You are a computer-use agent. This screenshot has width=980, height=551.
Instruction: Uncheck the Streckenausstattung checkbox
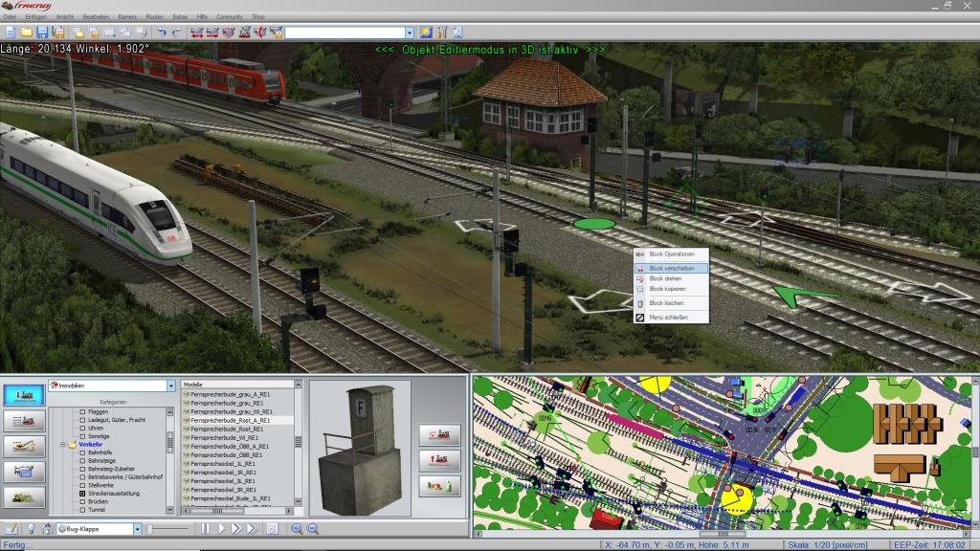[81, 495]
